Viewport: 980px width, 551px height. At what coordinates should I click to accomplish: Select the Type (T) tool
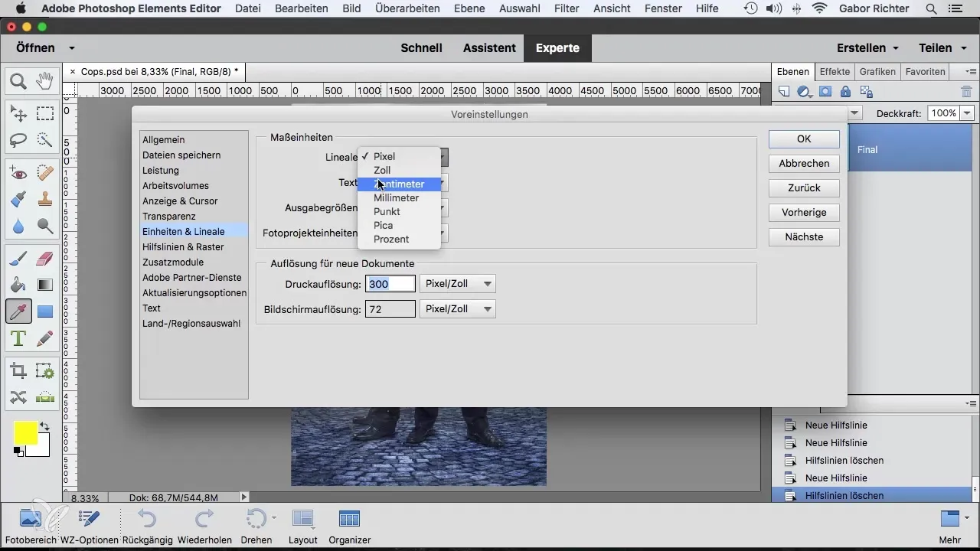pyautogui.click(x=18, y=337)
